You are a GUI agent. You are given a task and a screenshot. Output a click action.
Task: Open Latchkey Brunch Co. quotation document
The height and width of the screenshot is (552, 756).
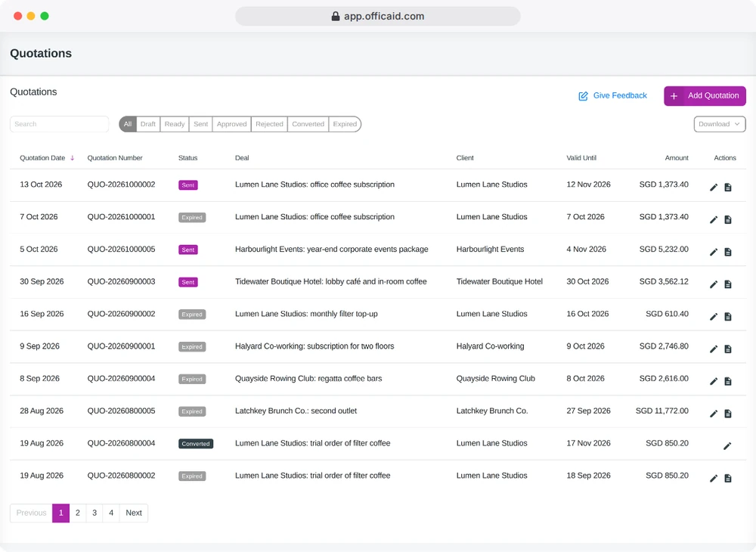pos(728,414)
